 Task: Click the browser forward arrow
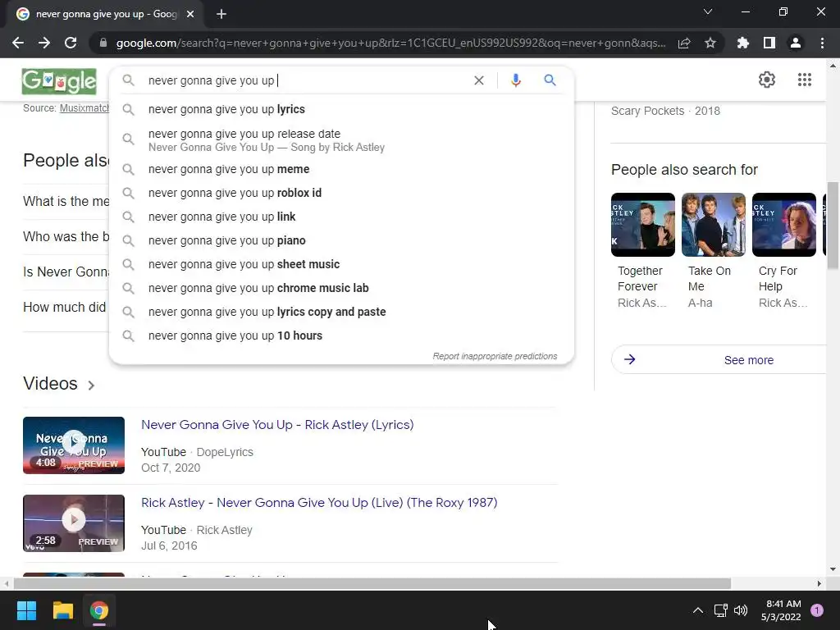click(44, 43)
